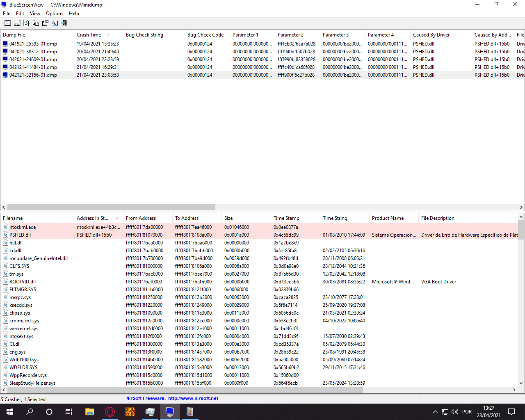Select crash row 042121-32156-01.dmp
This screenshot has height=420, width=525.
(262, 75)
